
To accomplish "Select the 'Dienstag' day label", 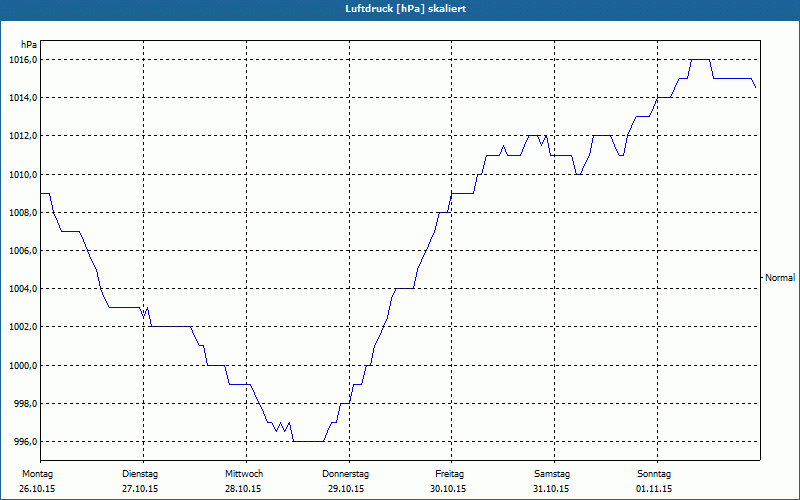I will (x=140, y=474).
